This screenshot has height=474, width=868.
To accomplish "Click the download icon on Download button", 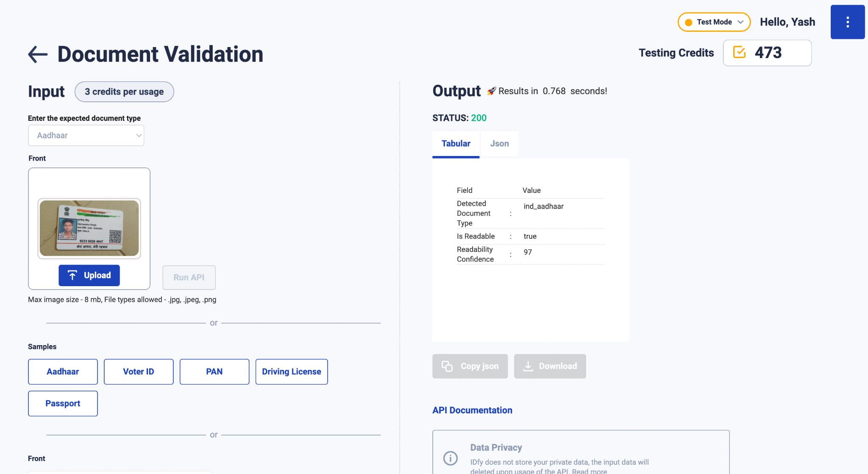I will (528, 366).
